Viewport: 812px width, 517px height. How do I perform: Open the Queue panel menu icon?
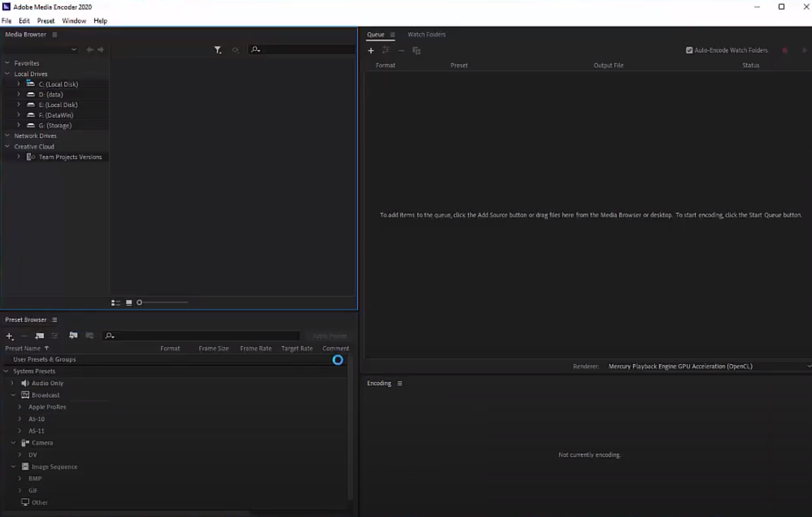pos(392,34)
